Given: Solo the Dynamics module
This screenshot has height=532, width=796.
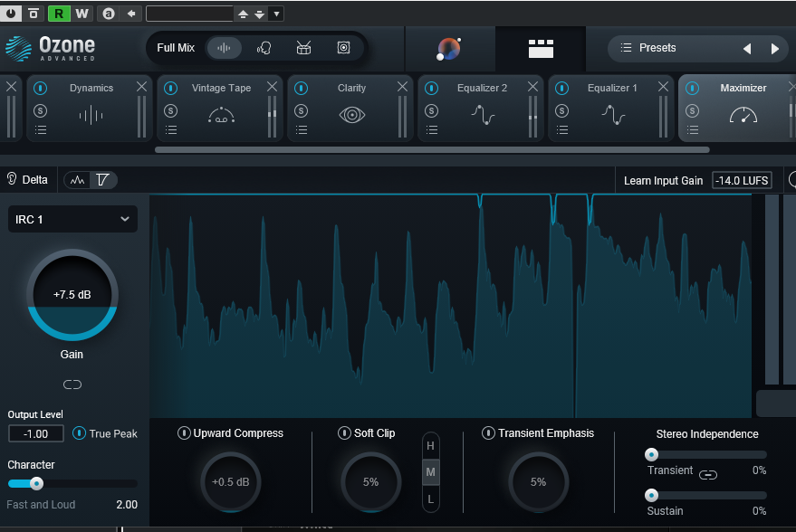Looking at the screenshot, I should point(40,110).
